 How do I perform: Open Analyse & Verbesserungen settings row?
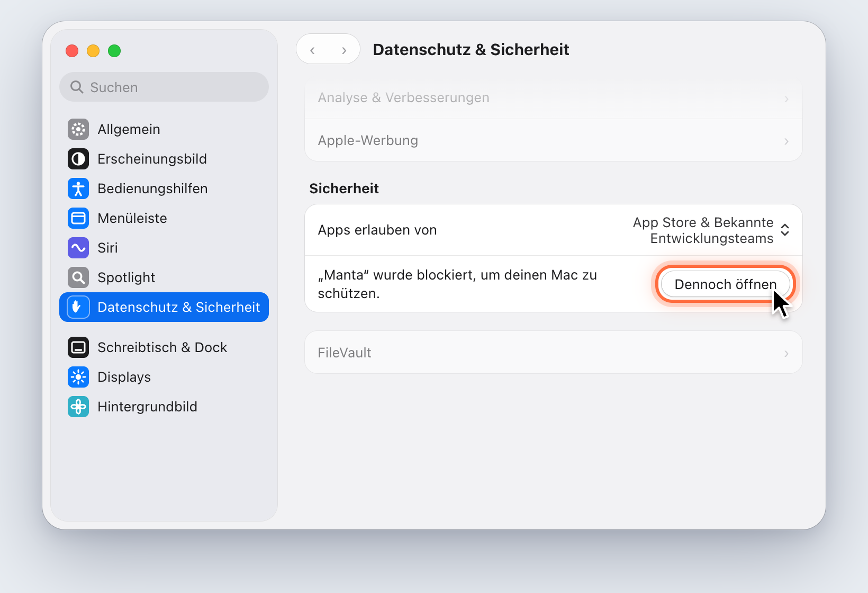554,99
